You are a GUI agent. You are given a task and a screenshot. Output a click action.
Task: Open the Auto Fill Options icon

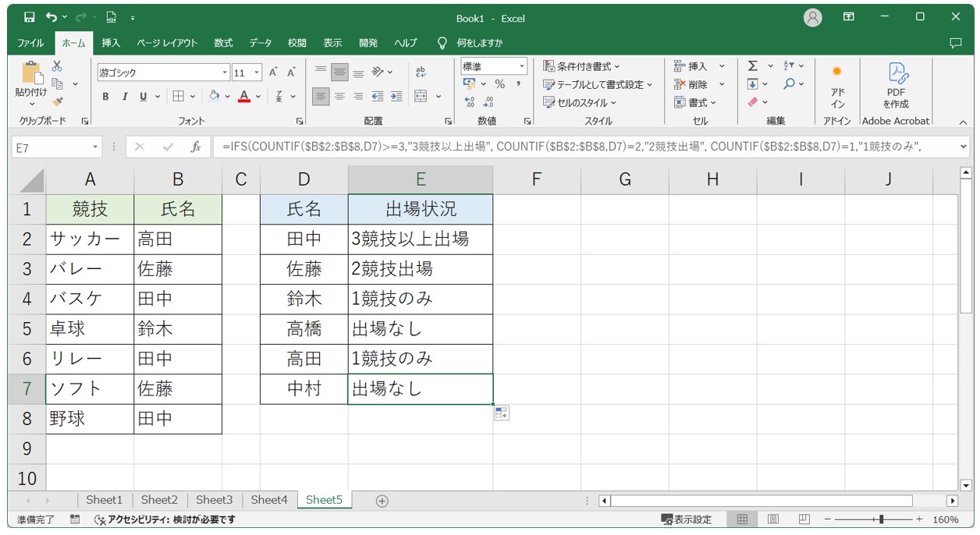501,413
